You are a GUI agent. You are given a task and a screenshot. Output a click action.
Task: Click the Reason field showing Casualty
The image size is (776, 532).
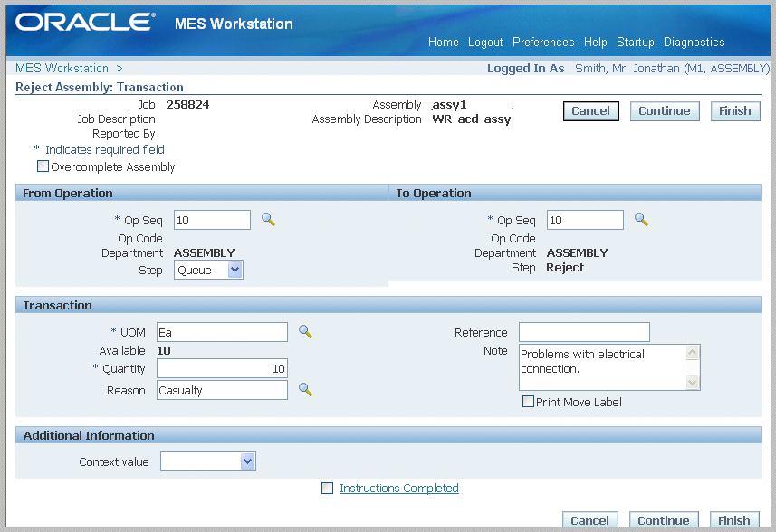222,390
